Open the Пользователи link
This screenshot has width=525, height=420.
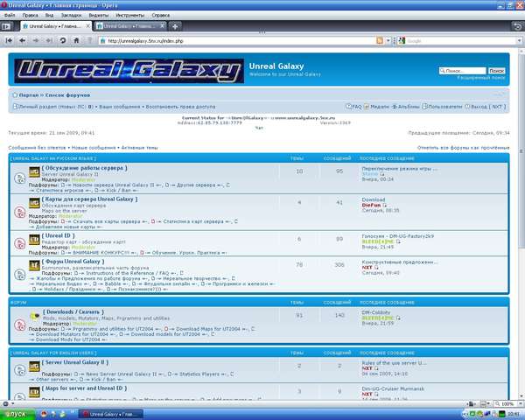(x=445, y=107)
